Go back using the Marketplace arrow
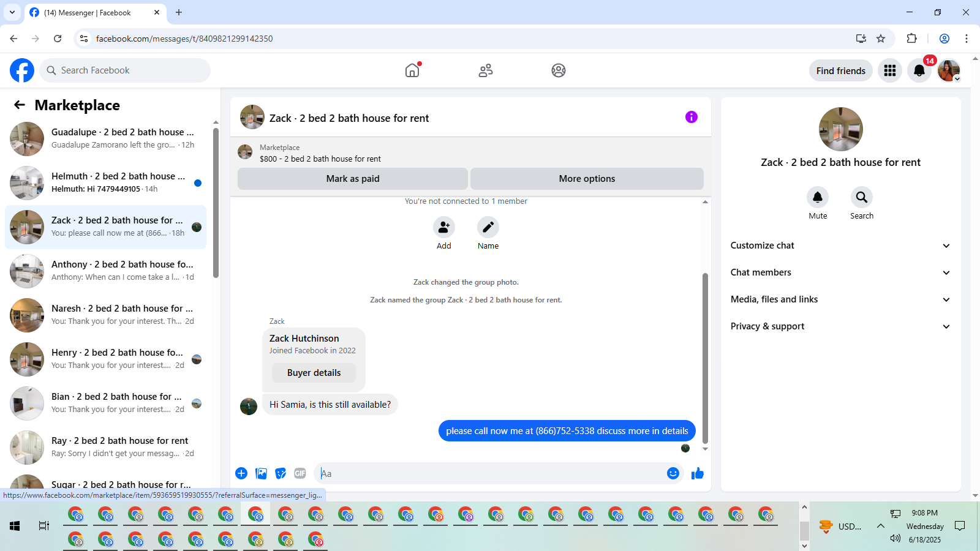Screen dimensions: 980x551 (x=20, y=105)
